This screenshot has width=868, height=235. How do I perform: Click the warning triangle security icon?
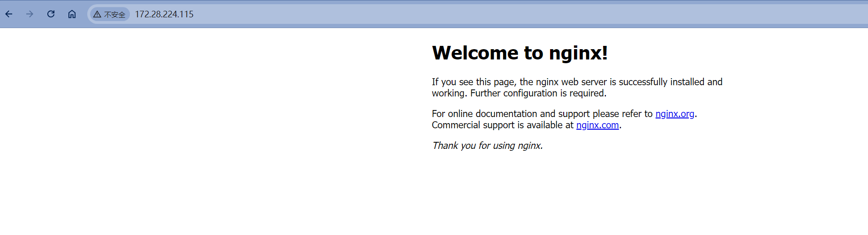click(97, 15)
